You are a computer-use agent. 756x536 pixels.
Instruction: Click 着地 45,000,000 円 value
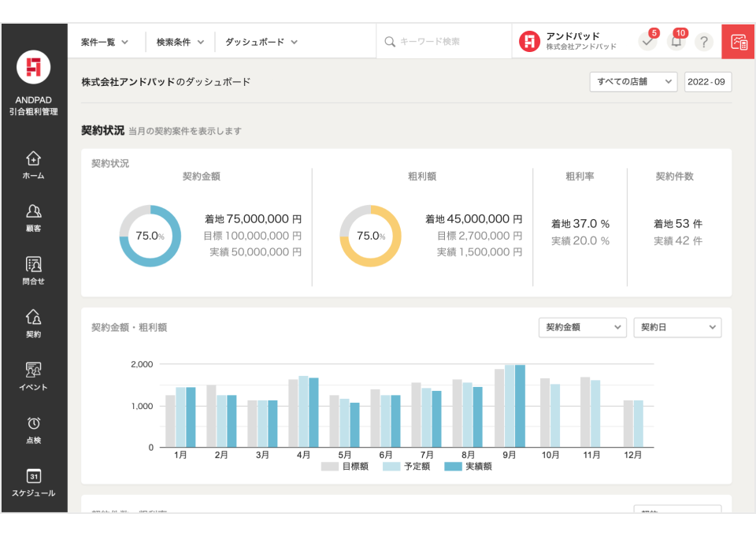coord(474,219)
